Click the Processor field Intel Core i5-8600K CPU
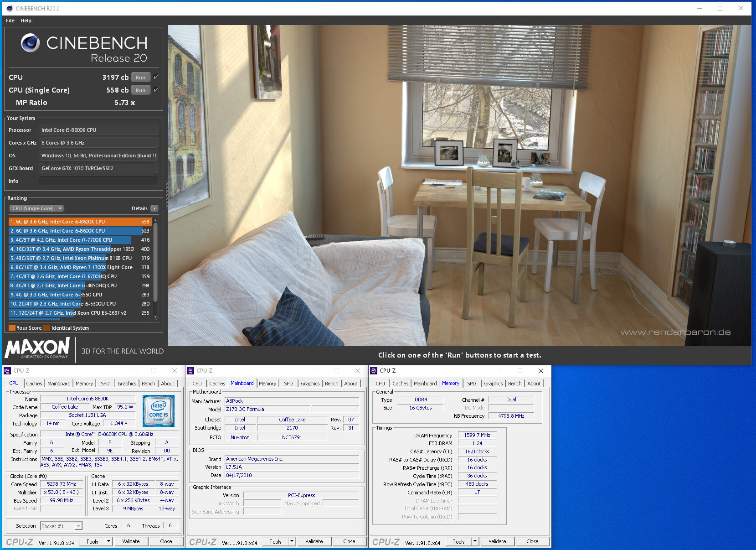 click(98, 130)
